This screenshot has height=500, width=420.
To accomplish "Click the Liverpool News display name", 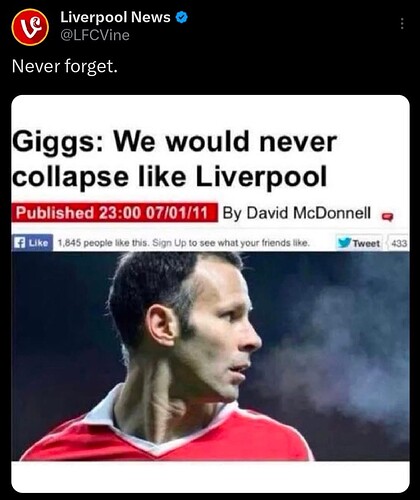I will [115, 17].
